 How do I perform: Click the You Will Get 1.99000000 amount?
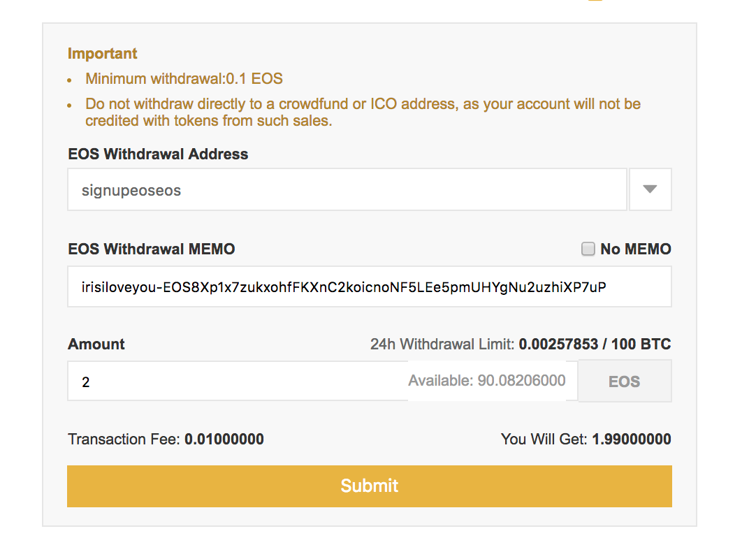(x=632, y=440)
